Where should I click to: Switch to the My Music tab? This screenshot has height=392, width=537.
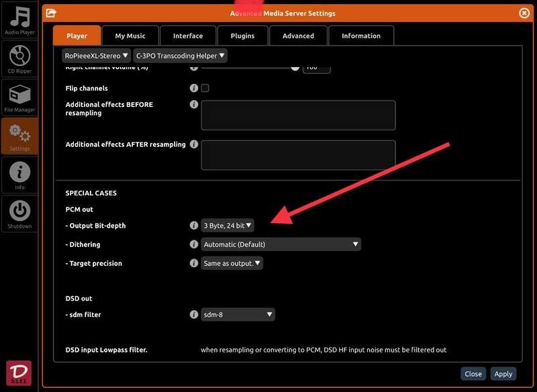(x=130, y=36)
